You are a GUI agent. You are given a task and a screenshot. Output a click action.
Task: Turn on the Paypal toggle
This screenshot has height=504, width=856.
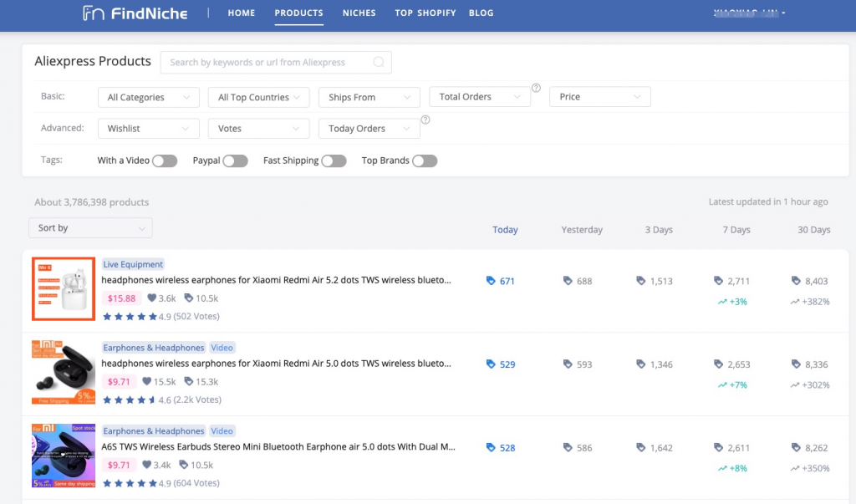[235, 160]
